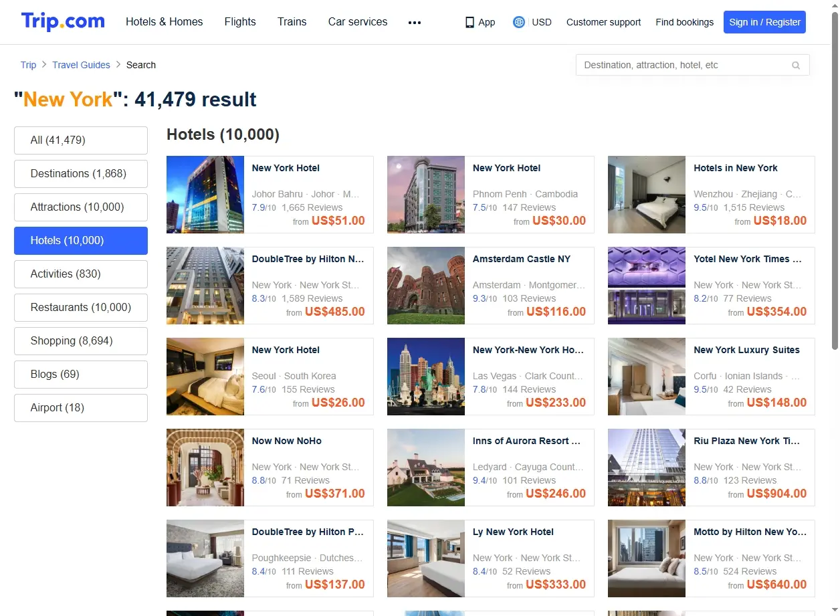Viewport: 840px width, 616px height.
Task: Click Ly New York Hotel title
Action: coord(514,532)
